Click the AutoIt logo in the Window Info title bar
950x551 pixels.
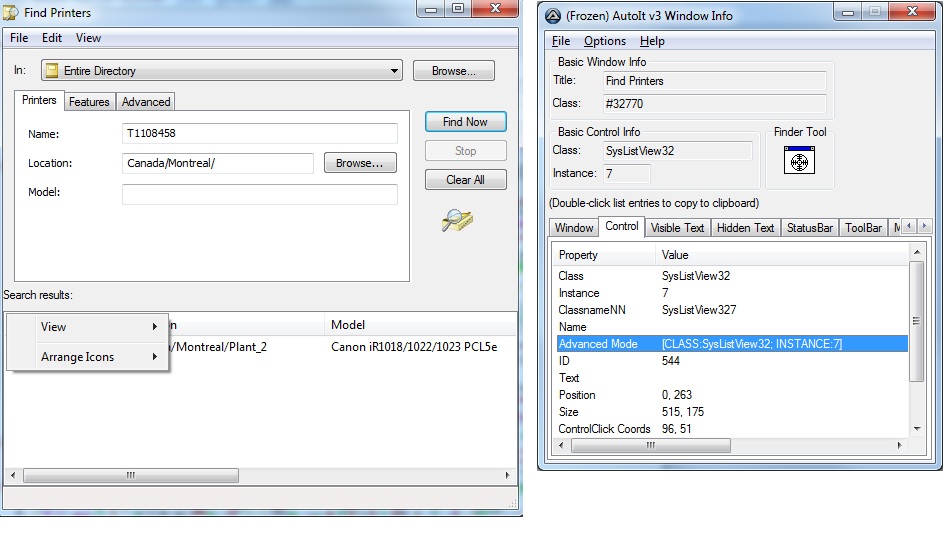point(553,15)
